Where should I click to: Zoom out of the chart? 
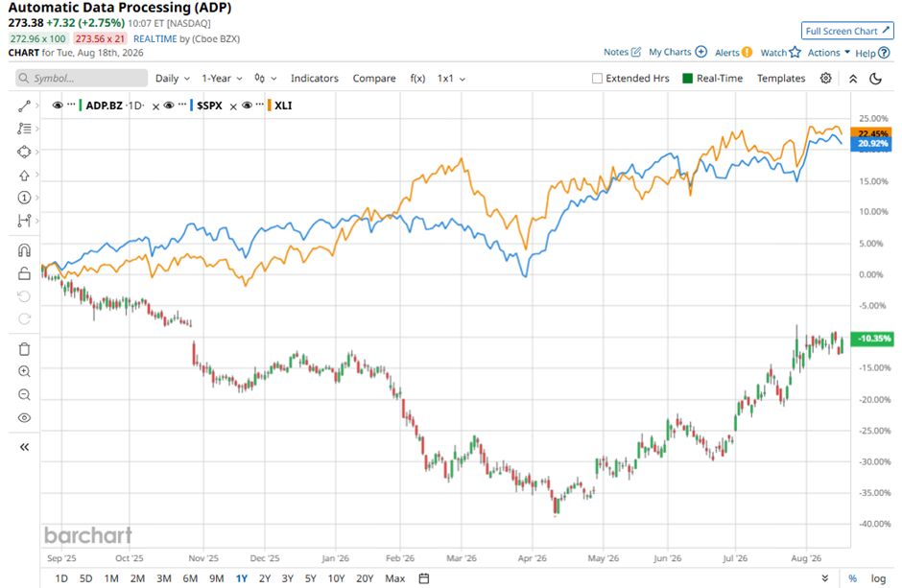[x=24, y=395]
